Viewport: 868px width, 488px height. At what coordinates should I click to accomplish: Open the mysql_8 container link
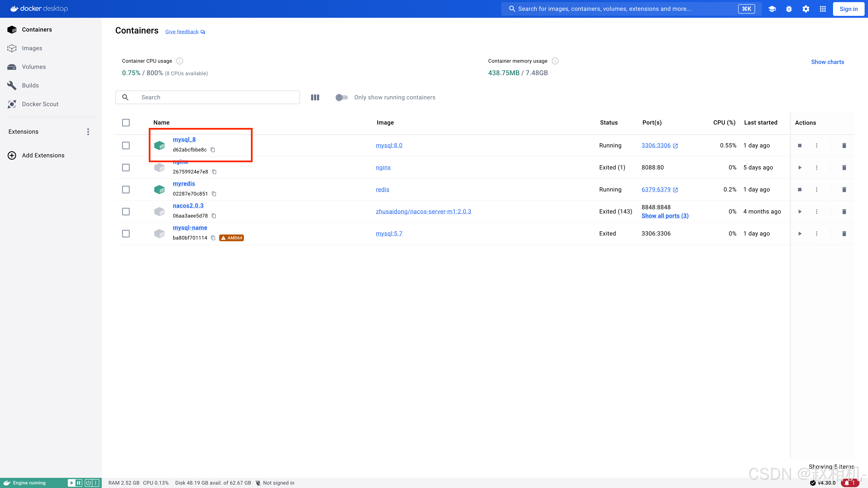[x=184, y=139]
